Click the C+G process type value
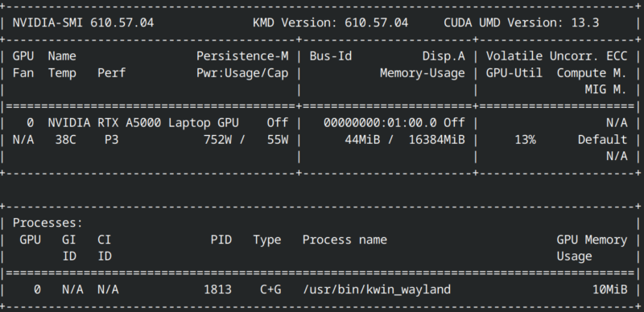Image resolution: width=644 pixels, height=312 pixels. [x=270, y=289]
